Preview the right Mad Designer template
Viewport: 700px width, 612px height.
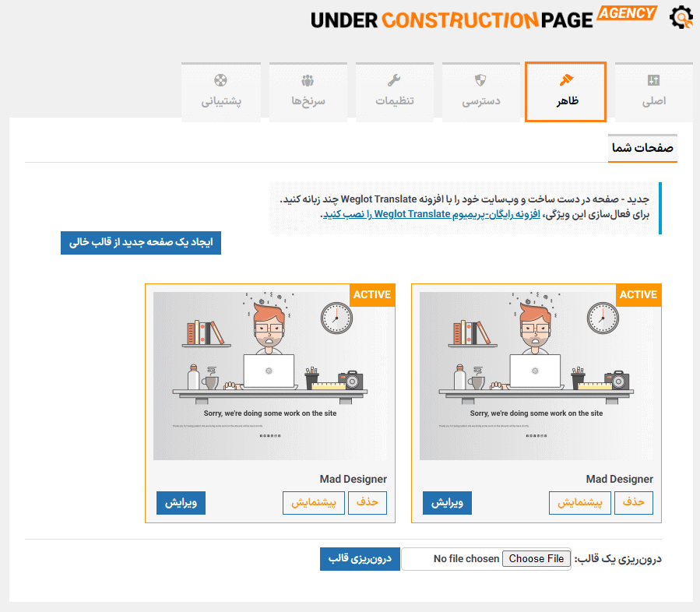[580, 503]
